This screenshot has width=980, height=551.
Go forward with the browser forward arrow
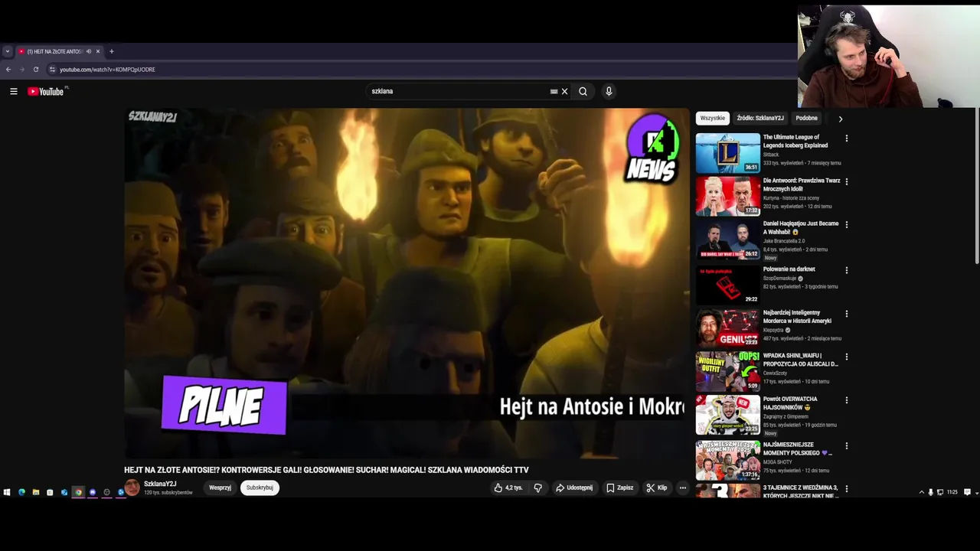[21, 70]
